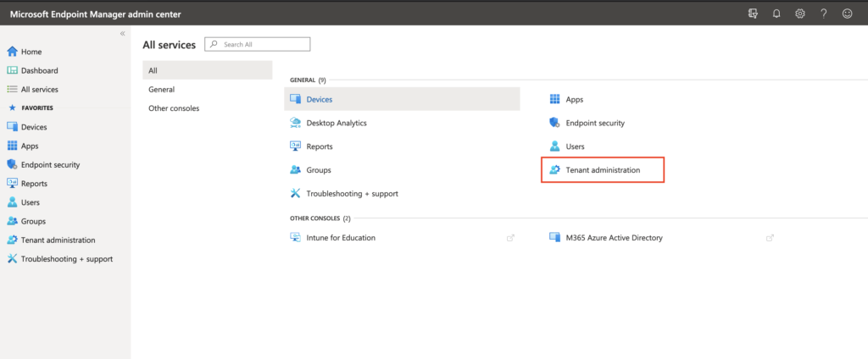Open sidebar Endpoint security label
868x359 pixels.
(50, 164)
